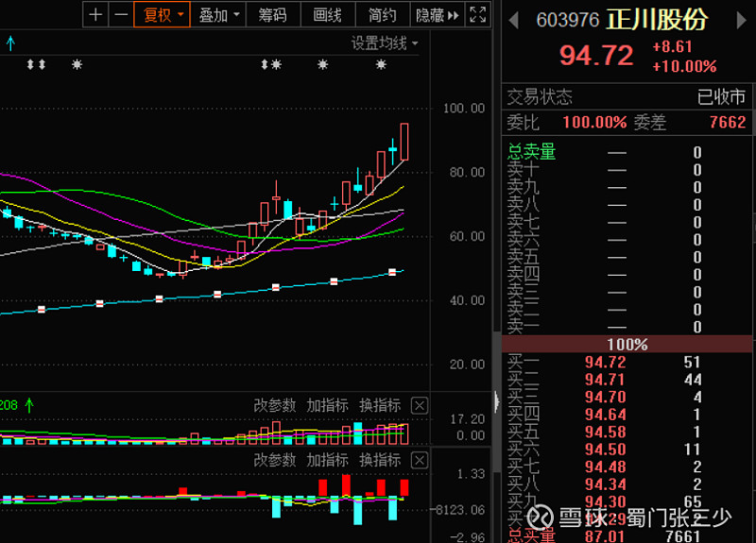Click the stock code 603976
756x543 pixels.
coord(568,20)
